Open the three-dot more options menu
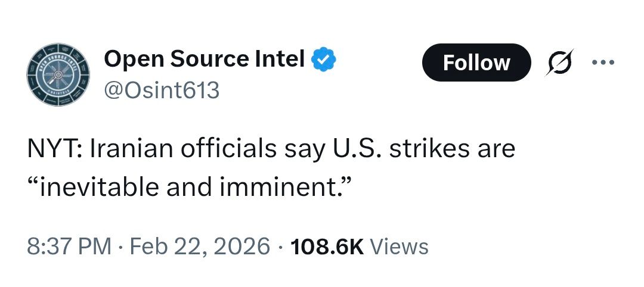This screenshot has height=287, width=644. (602, 63)
